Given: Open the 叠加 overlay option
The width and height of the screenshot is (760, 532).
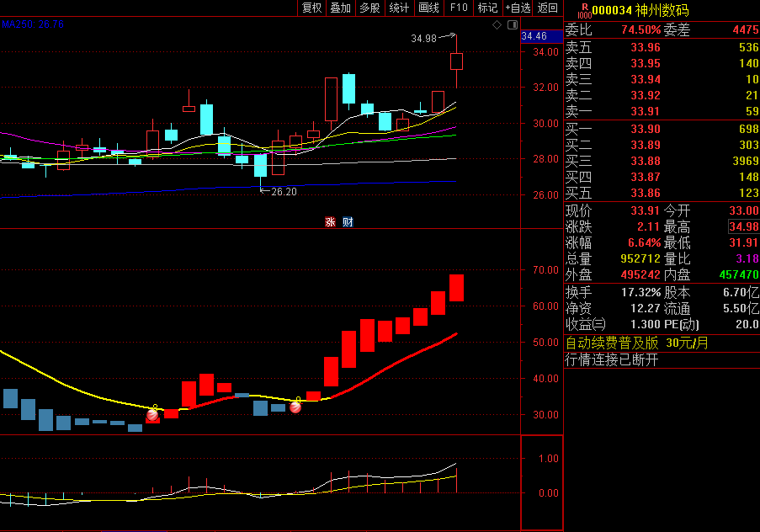Looking at the screenshot, I should tap(340, 8).
